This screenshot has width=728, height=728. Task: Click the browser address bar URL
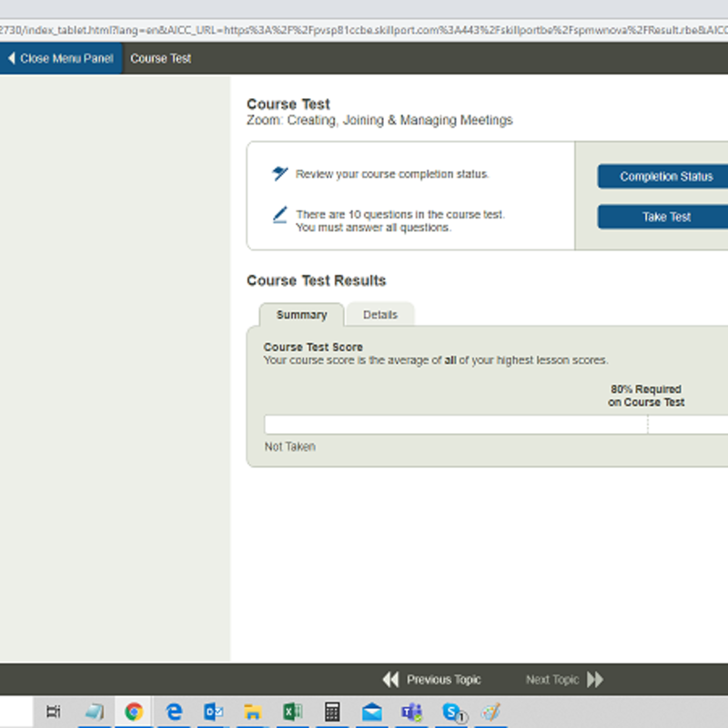(364, 30)
